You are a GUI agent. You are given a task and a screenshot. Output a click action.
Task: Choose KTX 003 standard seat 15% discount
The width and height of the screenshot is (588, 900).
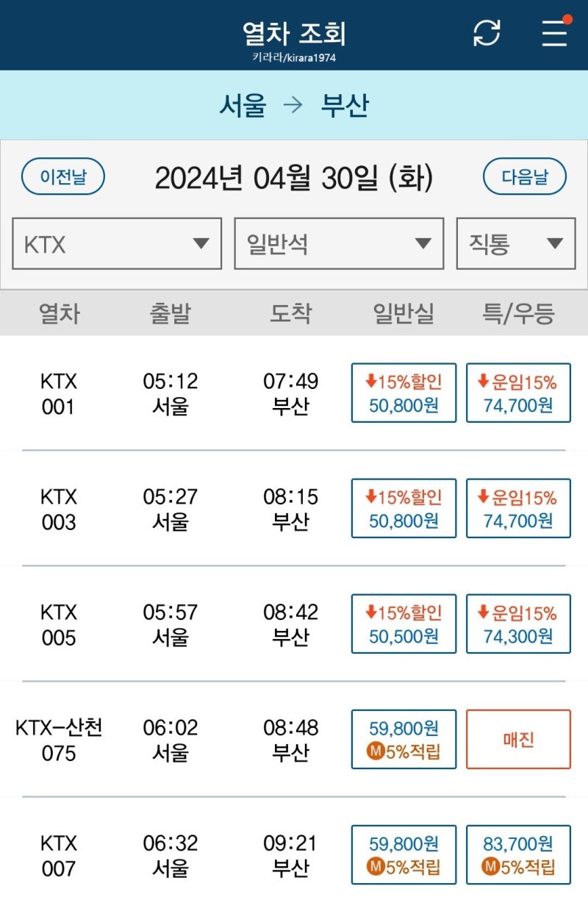(404, 508)
